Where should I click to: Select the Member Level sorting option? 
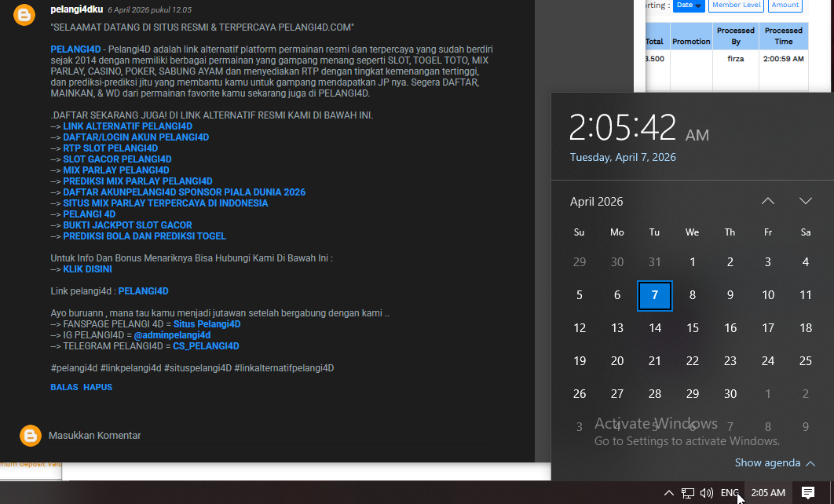pos(736,5)
